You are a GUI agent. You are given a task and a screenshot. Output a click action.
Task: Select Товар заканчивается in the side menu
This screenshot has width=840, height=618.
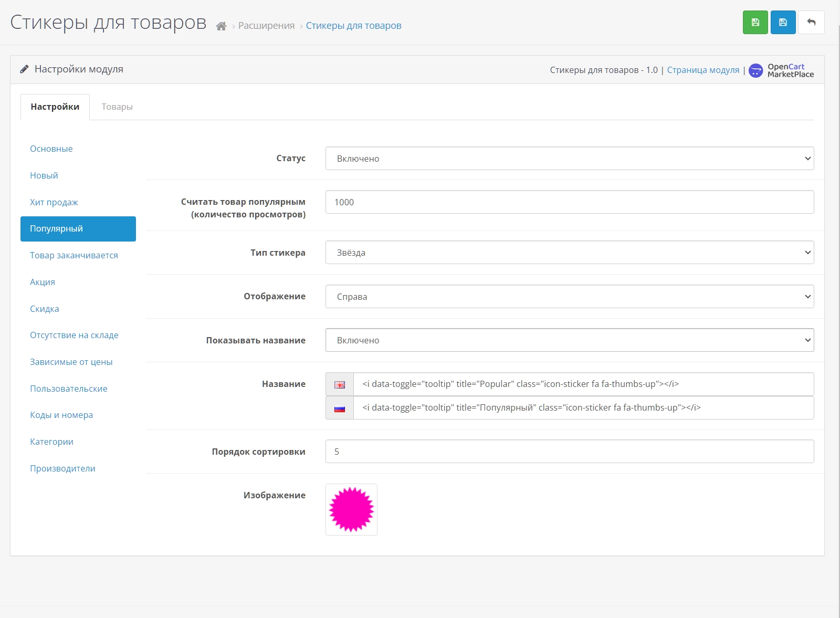click(x=78, y=256)
